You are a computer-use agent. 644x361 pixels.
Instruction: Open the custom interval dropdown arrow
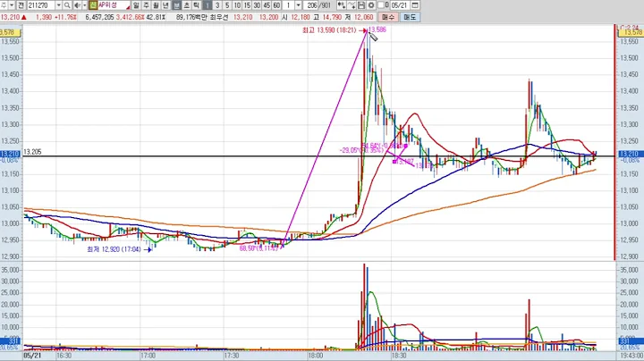(x=299, y=5)
